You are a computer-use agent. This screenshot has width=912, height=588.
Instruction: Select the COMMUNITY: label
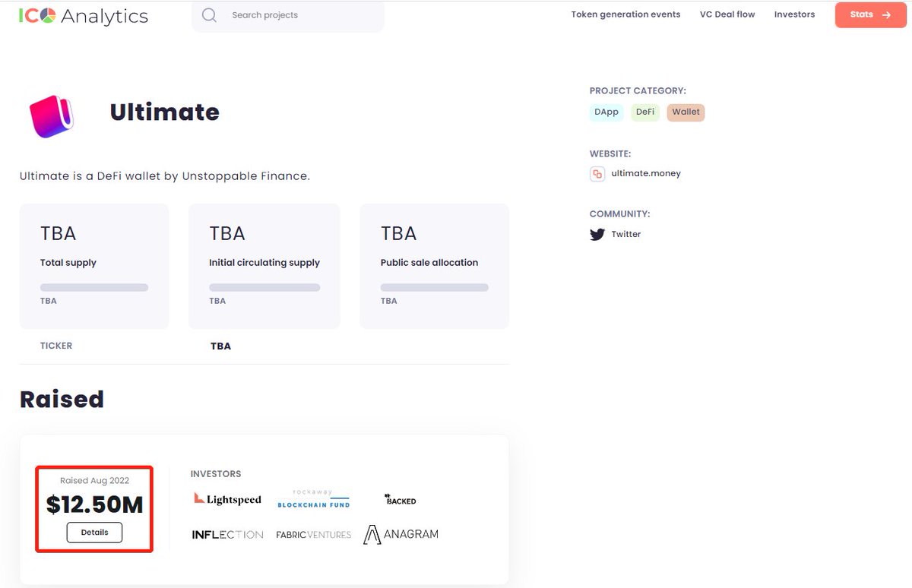[619, 214]
